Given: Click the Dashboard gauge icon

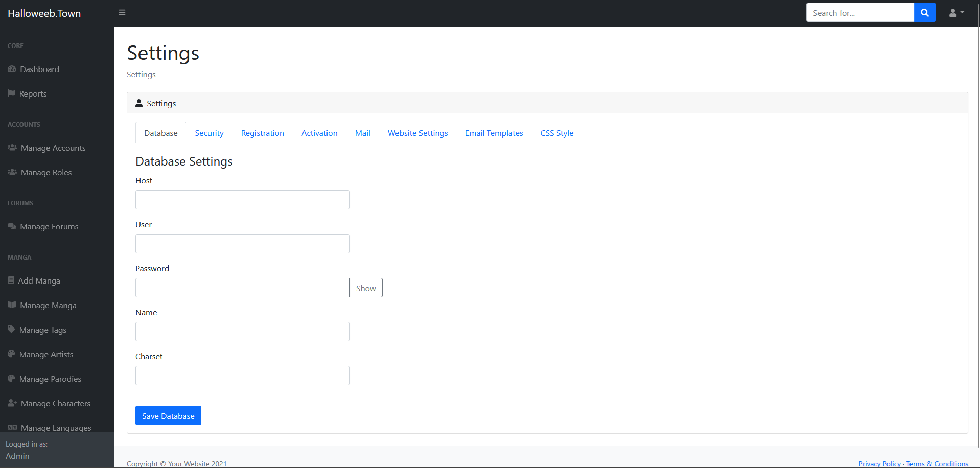Looking at the screenshot, I should coord(12,69).
